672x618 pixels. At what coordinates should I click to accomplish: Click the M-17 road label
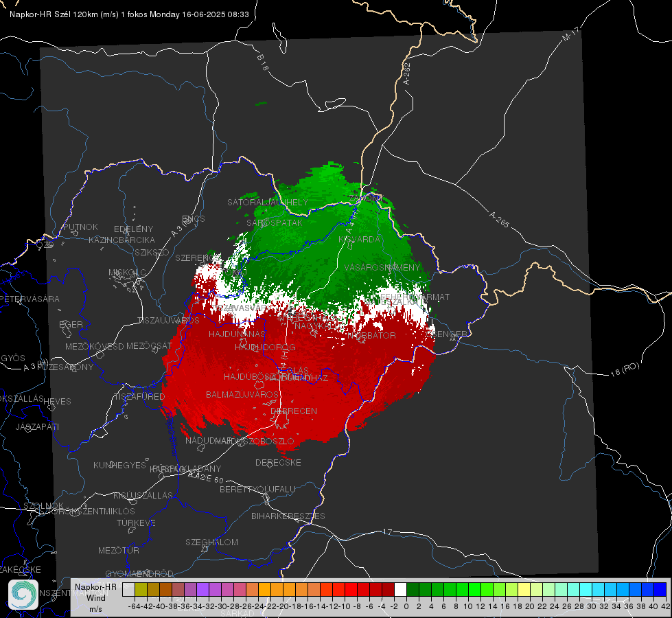(571, 34)
